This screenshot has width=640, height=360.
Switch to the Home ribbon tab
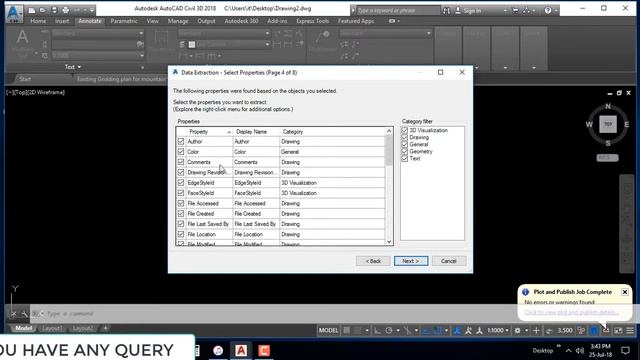coord(38,21)
